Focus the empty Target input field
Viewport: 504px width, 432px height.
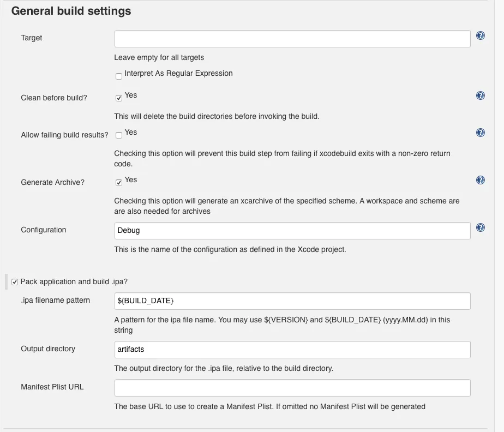pos(292,38)
